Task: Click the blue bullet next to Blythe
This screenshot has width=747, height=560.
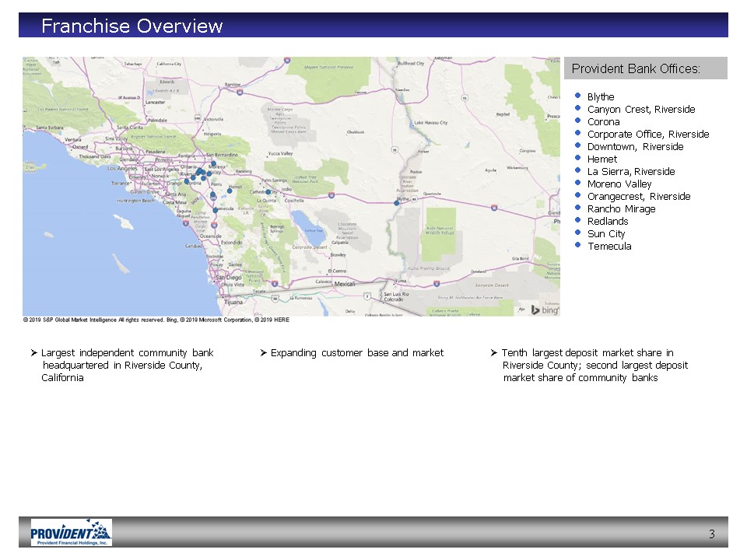Action: [x=577, y=96]
